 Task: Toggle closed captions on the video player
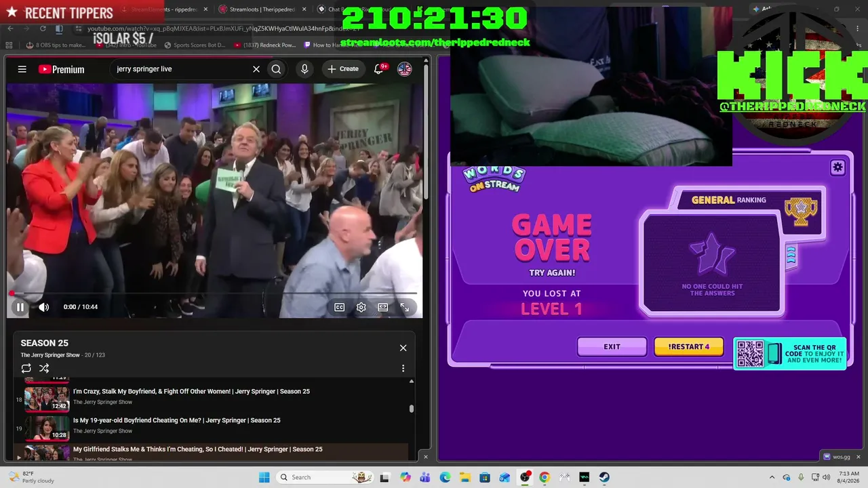[x=340, y=307]
